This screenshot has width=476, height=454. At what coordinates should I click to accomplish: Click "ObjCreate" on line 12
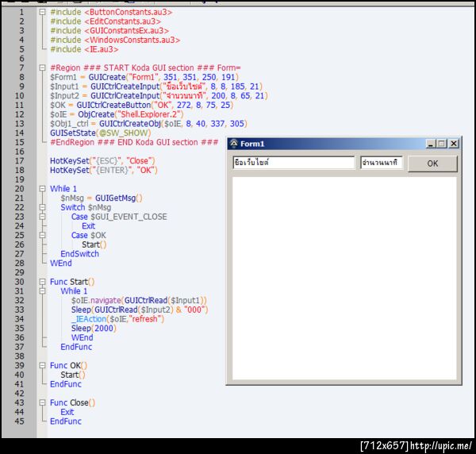[96, 114]
